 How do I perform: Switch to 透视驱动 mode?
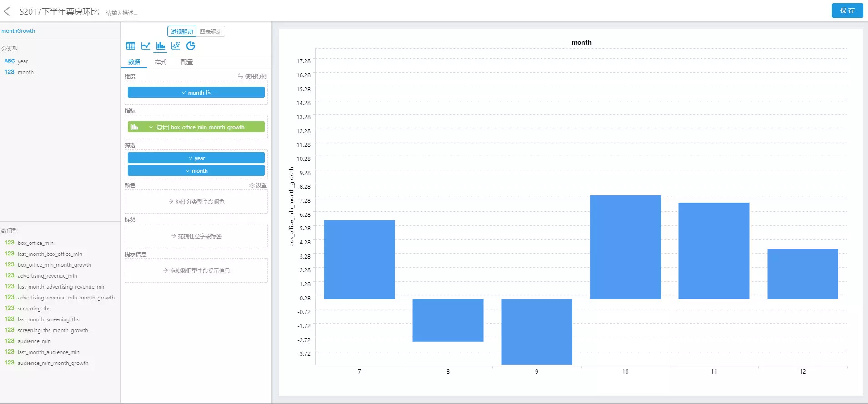click(x=182, y=31)
